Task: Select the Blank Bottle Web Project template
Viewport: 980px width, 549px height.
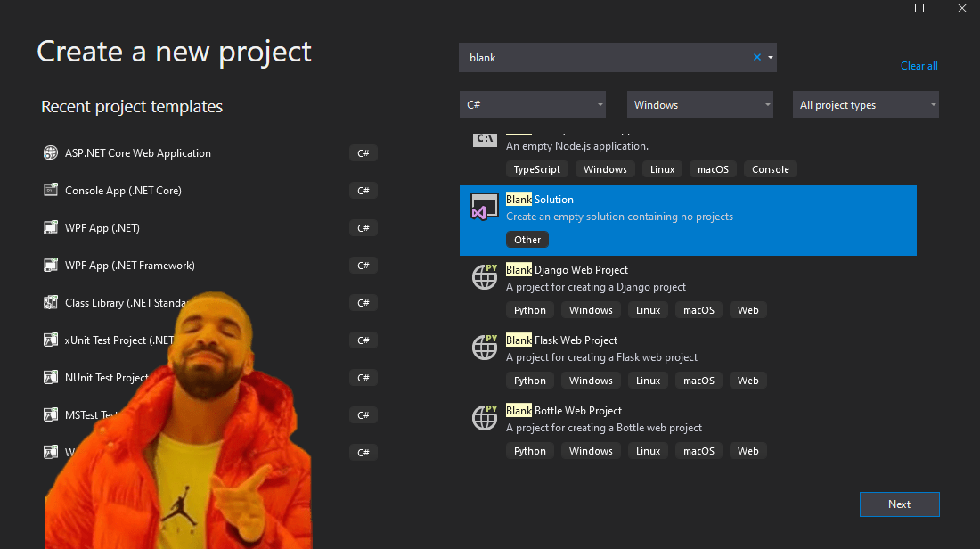Action: click(688, 430)
